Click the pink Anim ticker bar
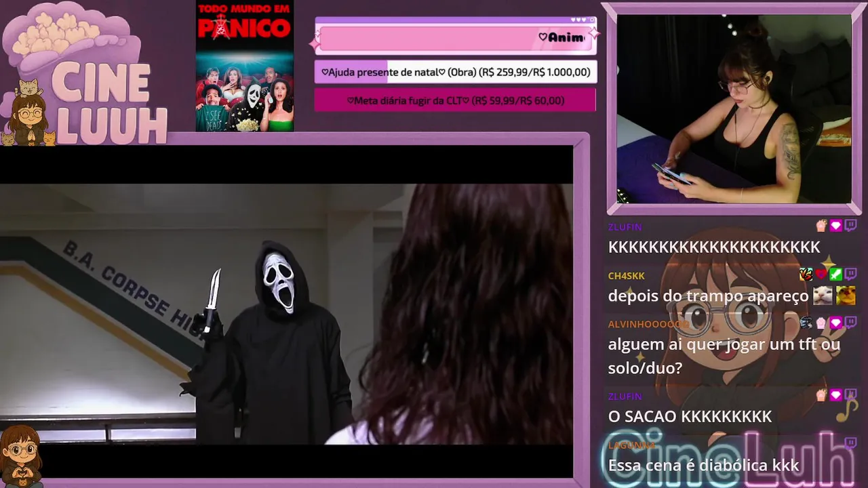 (x=456, y=37)
